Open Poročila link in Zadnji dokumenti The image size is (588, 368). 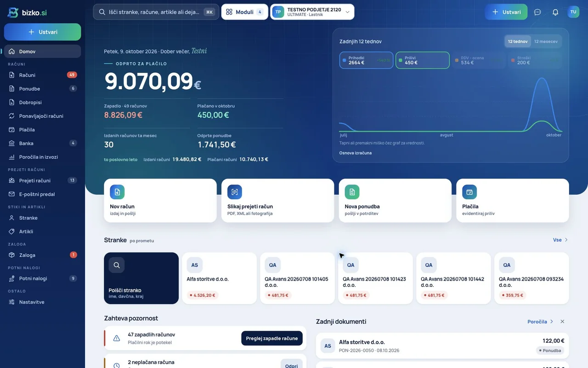point(540,322)
